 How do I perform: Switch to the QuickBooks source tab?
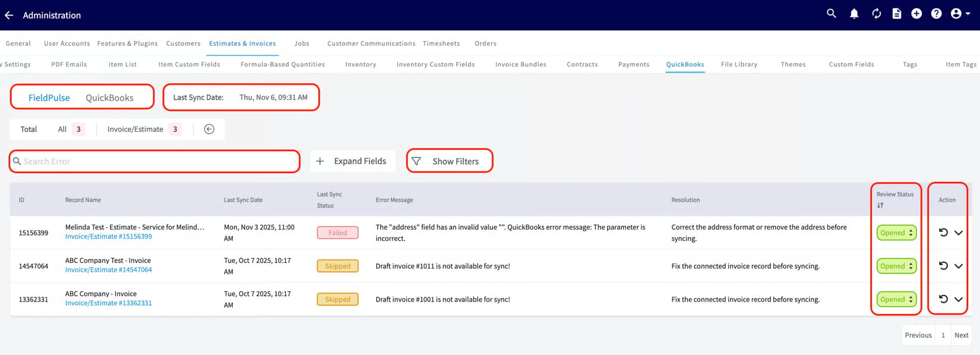click(109, 98)
